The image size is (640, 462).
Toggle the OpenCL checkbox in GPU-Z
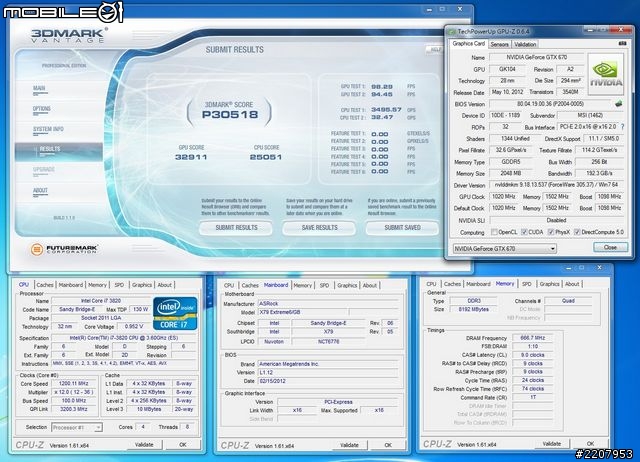click(x=494, y=232)
